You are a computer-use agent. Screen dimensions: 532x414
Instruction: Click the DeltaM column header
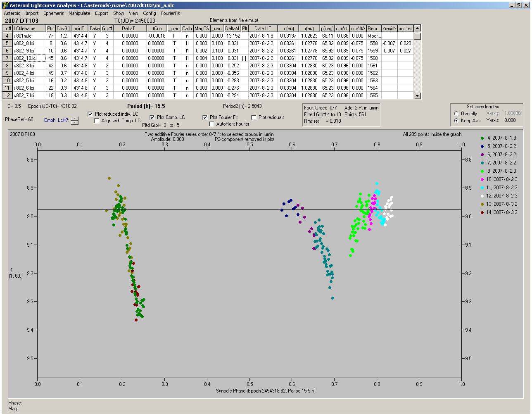(x=233, y=29)
